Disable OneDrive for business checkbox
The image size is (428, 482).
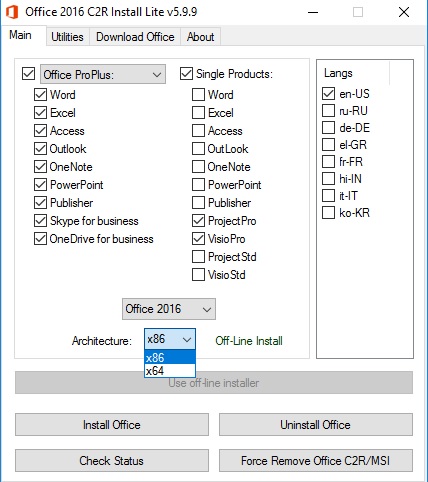40,239
